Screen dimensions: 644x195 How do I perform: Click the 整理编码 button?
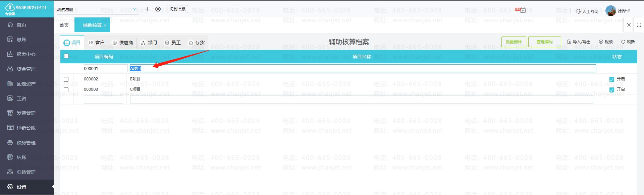(545, 42)
